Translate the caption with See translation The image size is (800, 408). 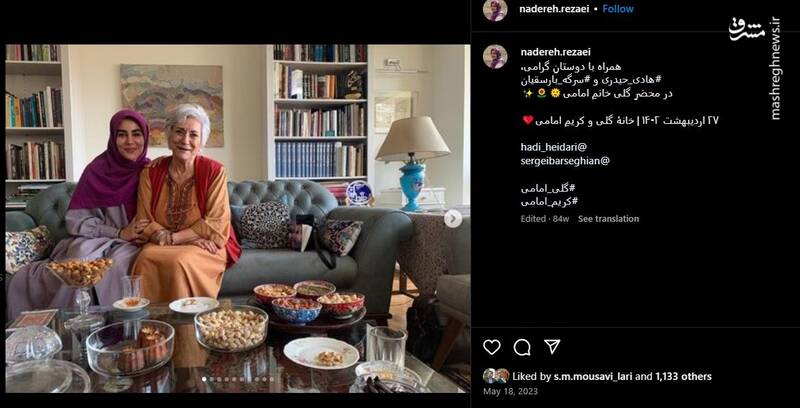(x=608, y=219)
